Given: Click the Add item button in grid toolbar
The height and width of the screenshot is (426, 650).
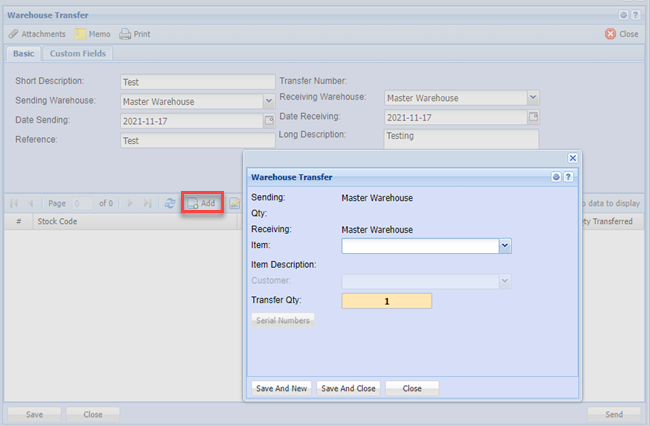Looking at the screenshot, I should pyautogui.click(x=201, y=203).
